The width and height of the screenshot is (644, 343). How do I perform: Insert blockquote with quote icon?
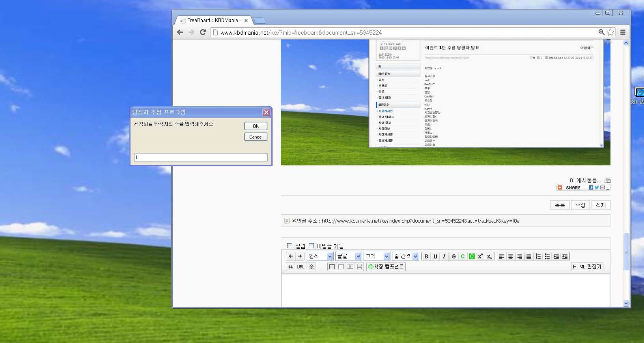291,267
